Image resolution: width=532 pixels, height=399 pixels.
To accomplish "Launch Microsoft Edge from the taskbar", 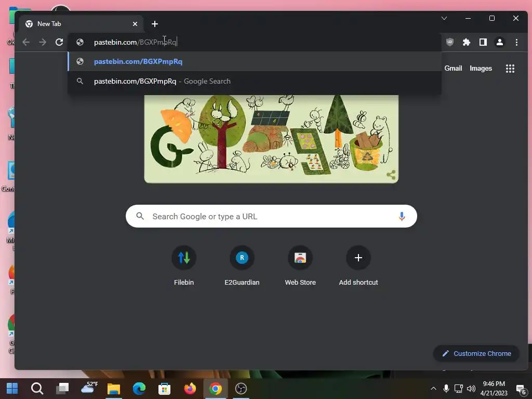I will tap(139, 389).
